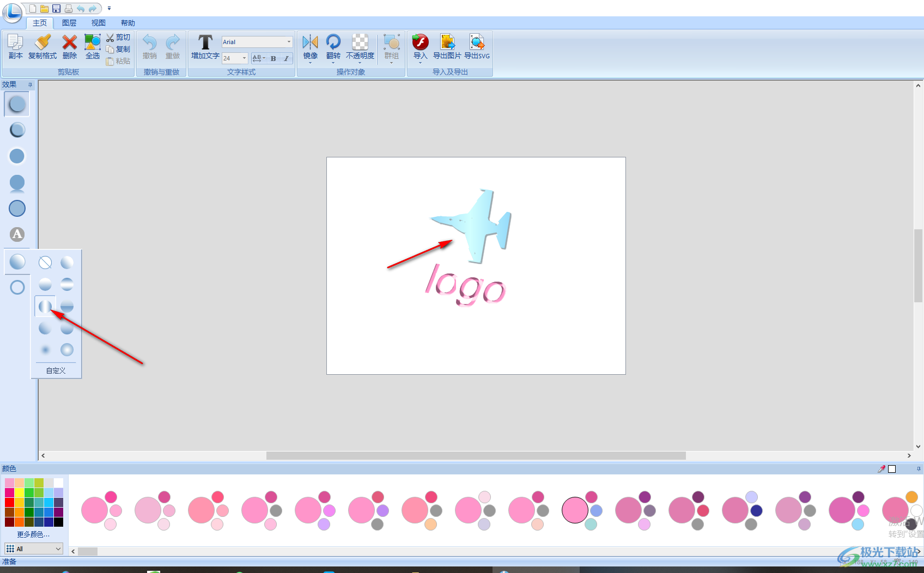Screen dimensions: 924x573
Task: Click Save disk icon in quick access bar
Action: point(56,8)
